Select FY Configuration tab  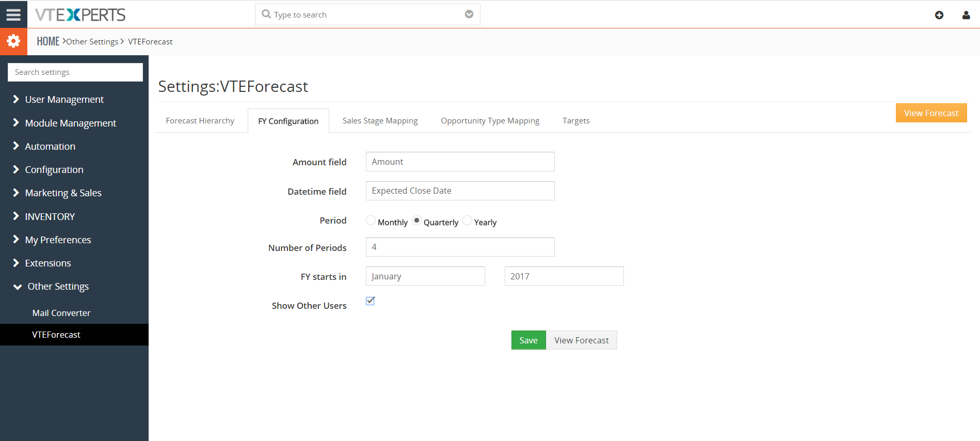click(288, 121)
